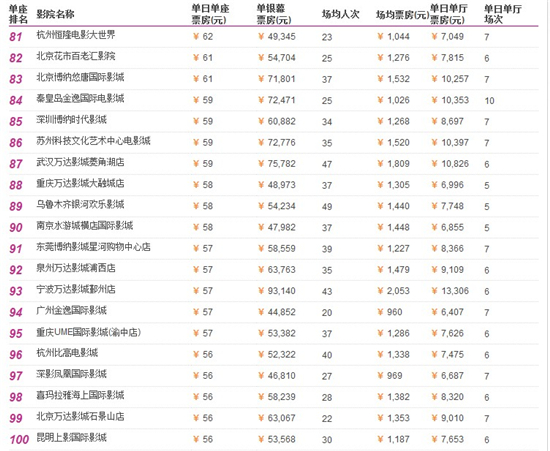550x451 pixels.
Task: Select 秦皇岛金逸国际电影城 row name
Action: (x=80, y=99)
